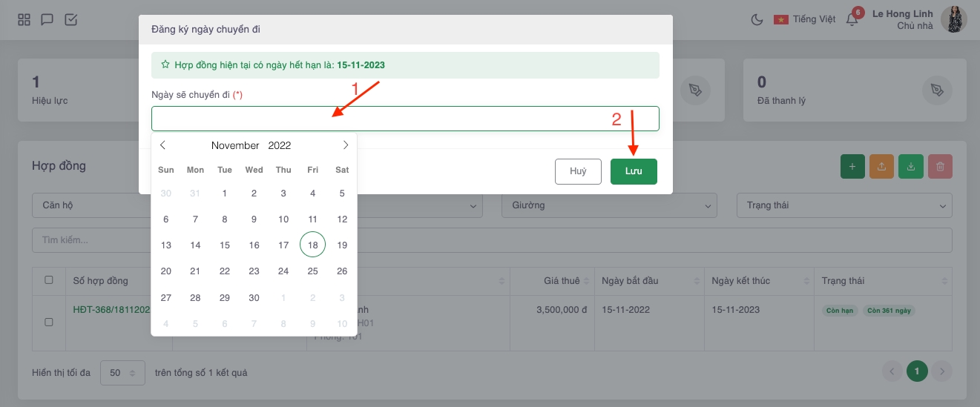The width and height of the screenshot is (980, 407).
Task: Click the checklist tasks icon
Action: [x=70, y=20]
